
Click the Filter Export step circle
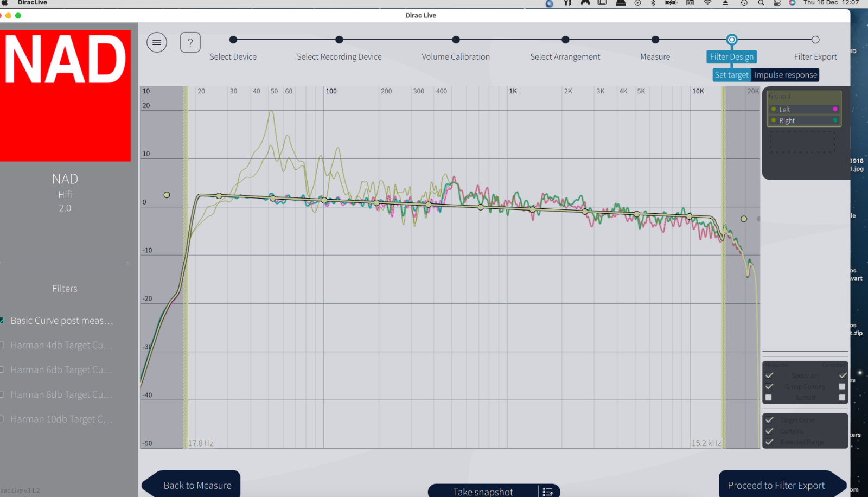tap(815, 40)
